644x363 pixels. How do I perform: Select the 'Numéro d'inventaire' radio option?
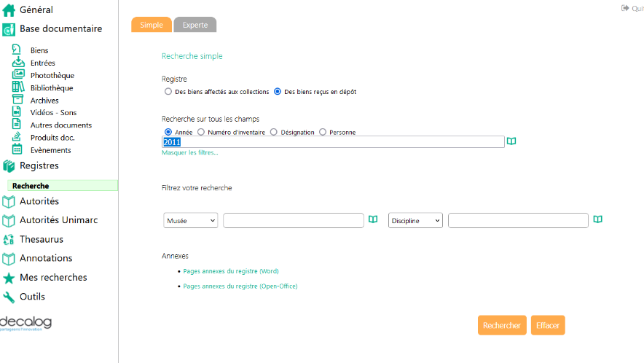coord(201,132)
